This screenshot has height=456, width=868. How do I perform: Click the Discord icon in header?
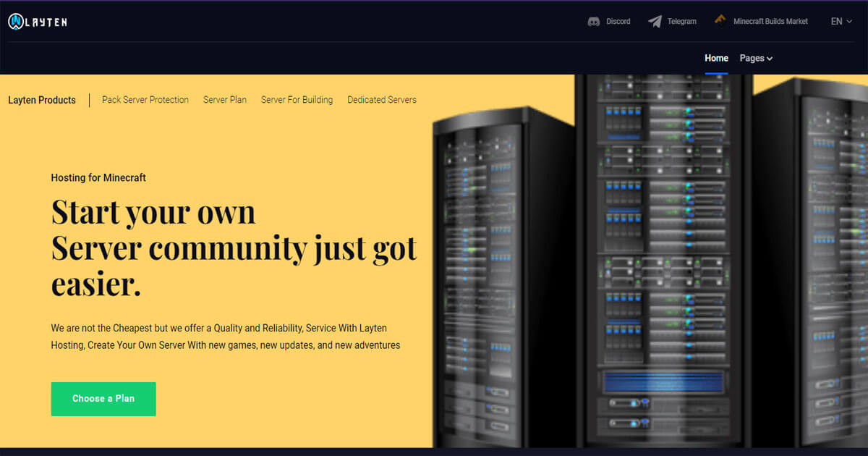594,22
